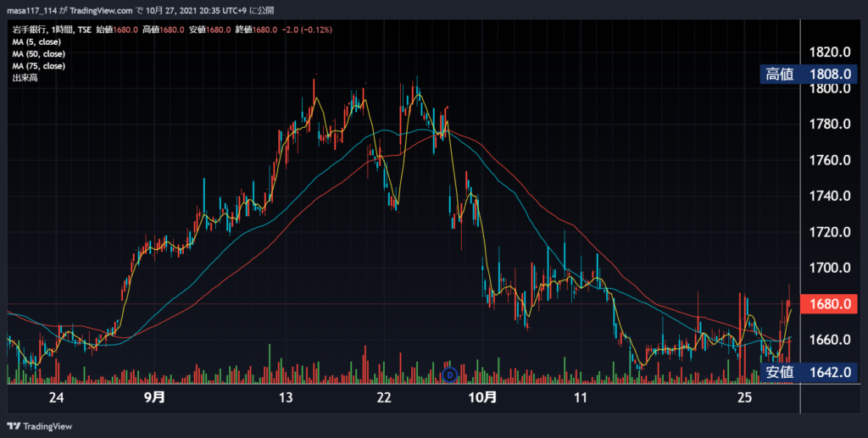Screen dimensions: 868x438
Task: Click the 24 date axis label
Action: tap(56, 397)
